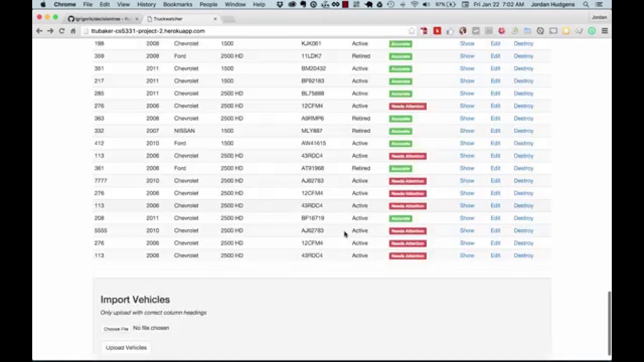Viewport: 644px width, 362px height.
Task: Click the green circular extension icon in the toolbar
Action: tap(592, 31)
